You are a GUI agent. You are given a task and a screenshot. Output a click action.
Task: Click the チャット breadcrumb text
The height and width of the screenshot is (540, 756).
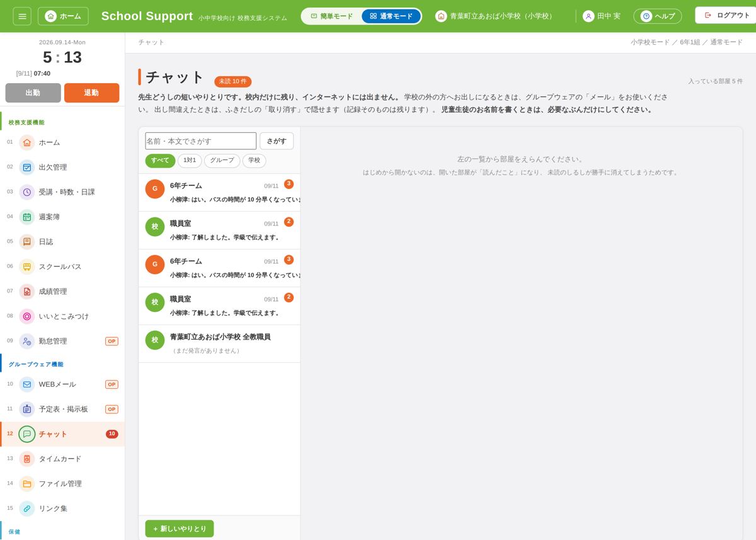pos(151,42)
